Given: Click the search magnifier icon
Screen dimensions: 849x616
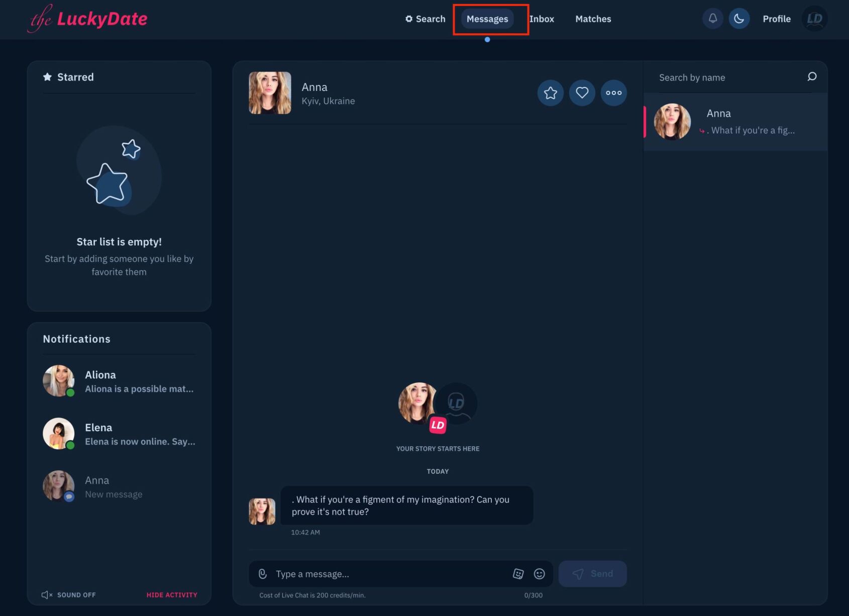Looking at the screenshot, I should tap(811, 77).
